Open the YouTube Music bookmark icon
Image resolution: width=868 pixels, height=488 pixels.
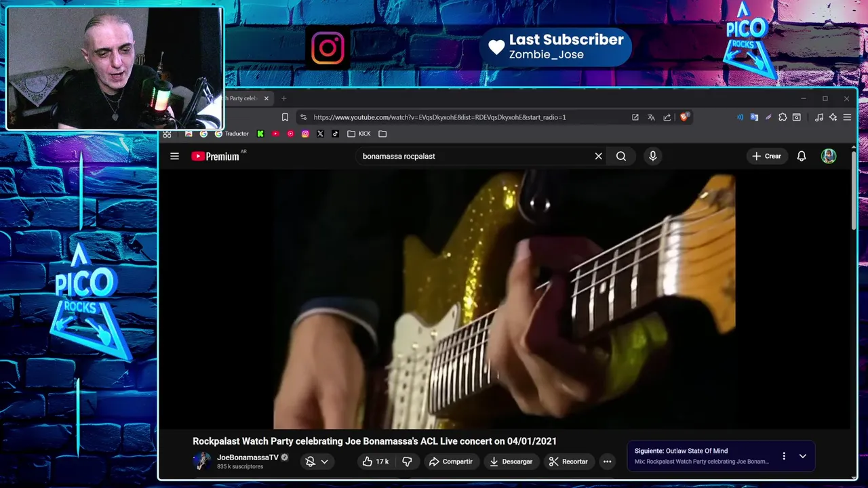click(x=290, y=134)
